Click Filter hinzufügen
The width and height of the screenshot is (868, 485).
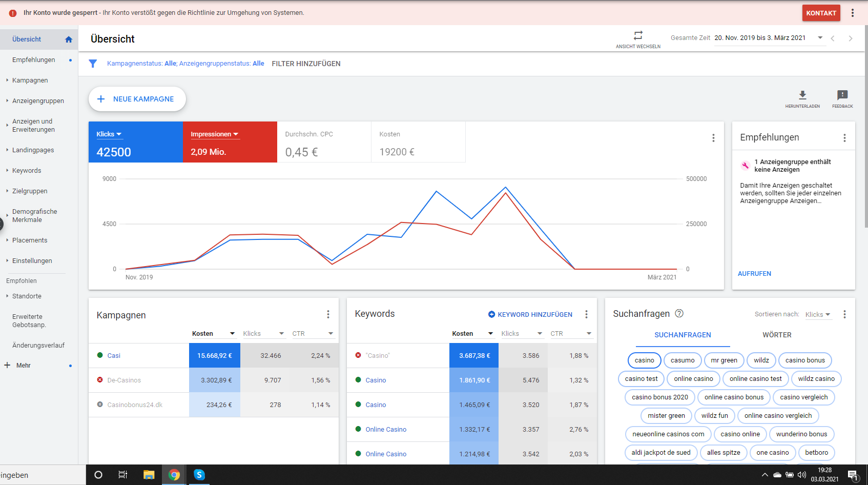pos(306,64)
